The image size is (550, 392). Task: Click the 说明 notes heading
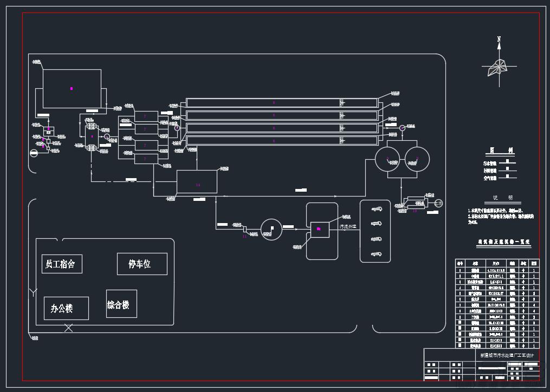tap(503, 198)
